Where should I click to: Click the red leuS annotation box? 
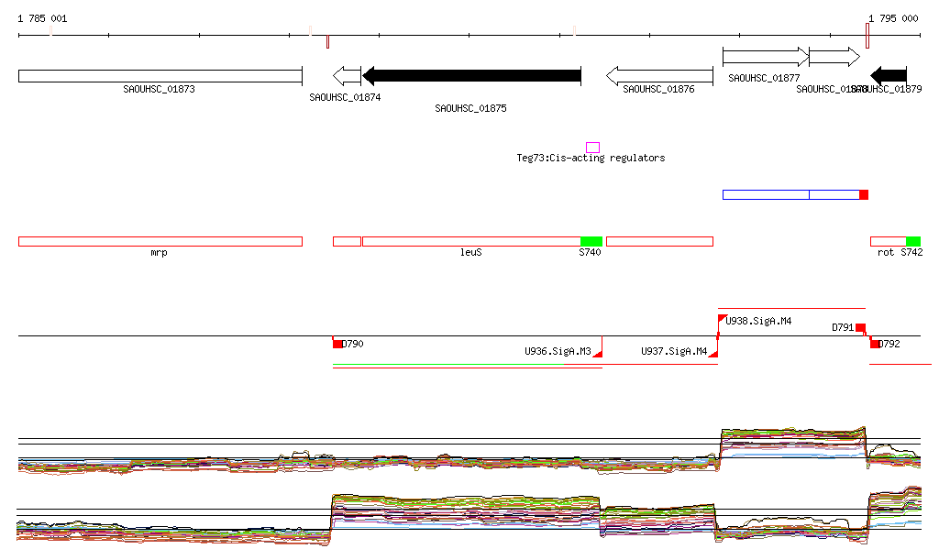471,242
